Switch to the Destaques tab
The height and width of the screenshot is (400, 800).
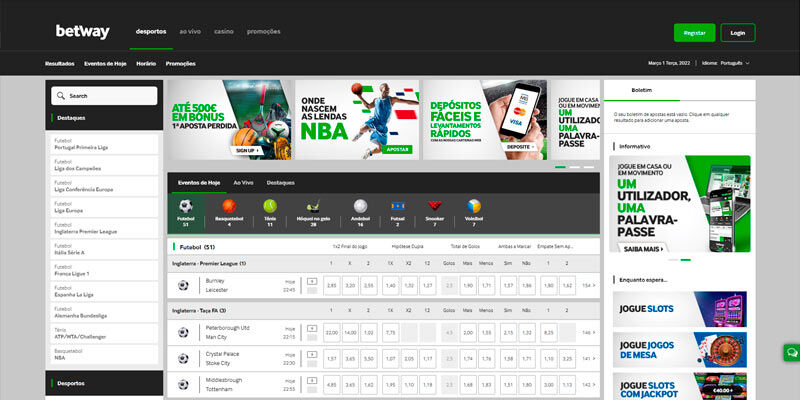(281, 183)
